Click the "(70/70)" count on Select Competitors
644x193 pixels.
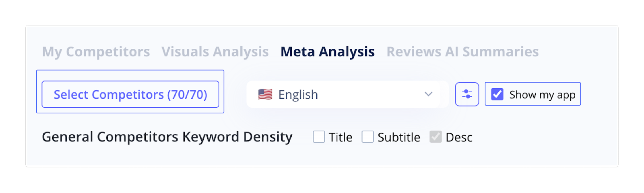[x=187, y=95]
